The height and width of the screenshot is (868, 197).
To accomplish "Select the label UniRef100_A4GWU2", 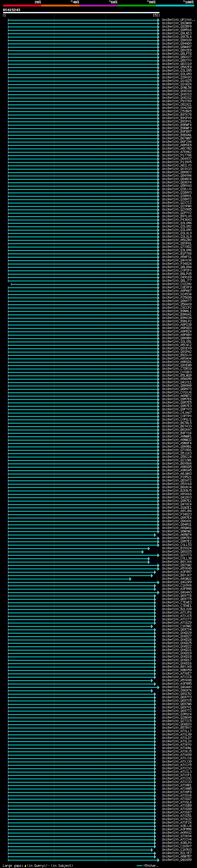I will pos(177,579).
